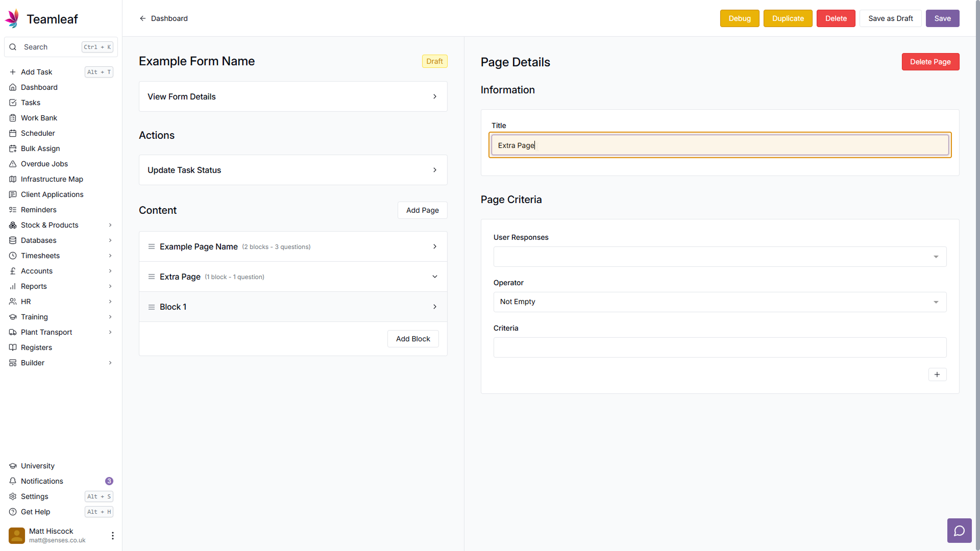Click the drag handle beside Example Page Name

tap(152, 247)
